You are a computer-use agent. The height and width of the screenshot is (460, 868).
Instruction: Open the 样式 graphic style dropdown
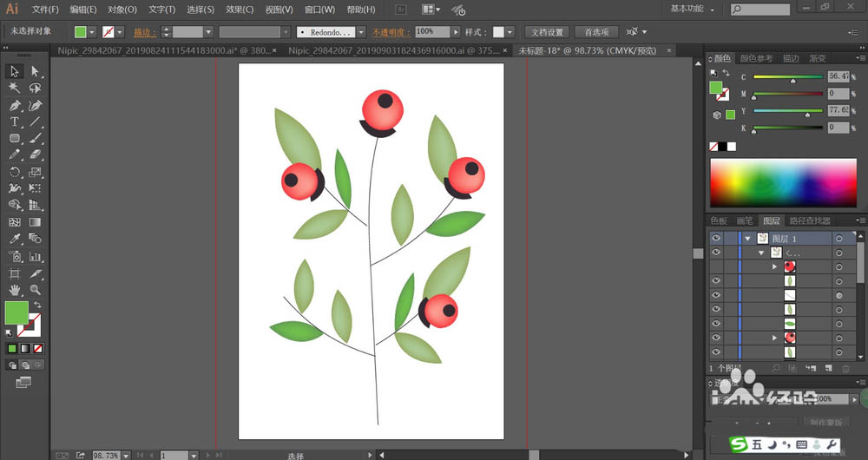click(x=510, y=32)
